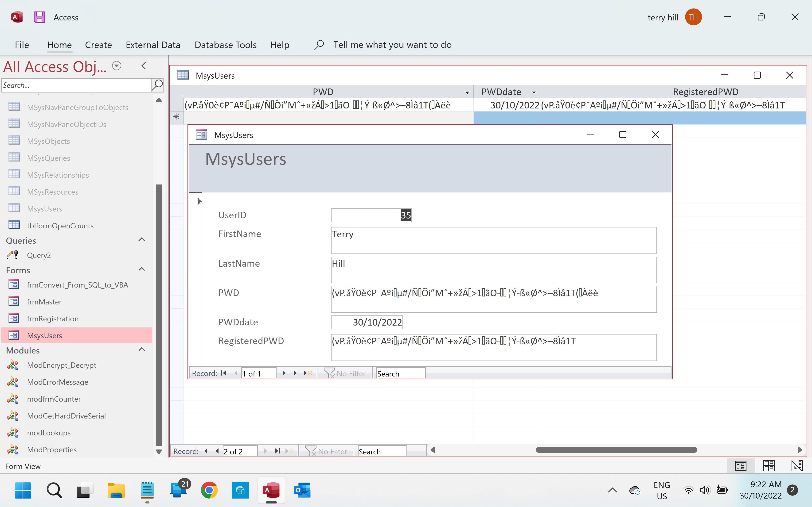
Task: Open the PWD column dropdown arrow
Action: point(467,92)
